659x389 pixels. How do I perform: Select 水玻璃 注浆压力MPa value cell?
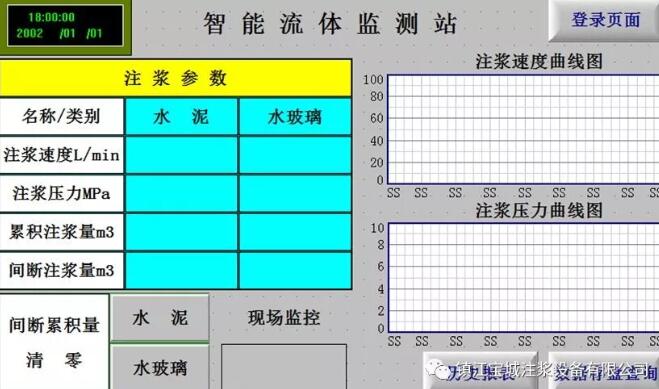coord(295,193)
